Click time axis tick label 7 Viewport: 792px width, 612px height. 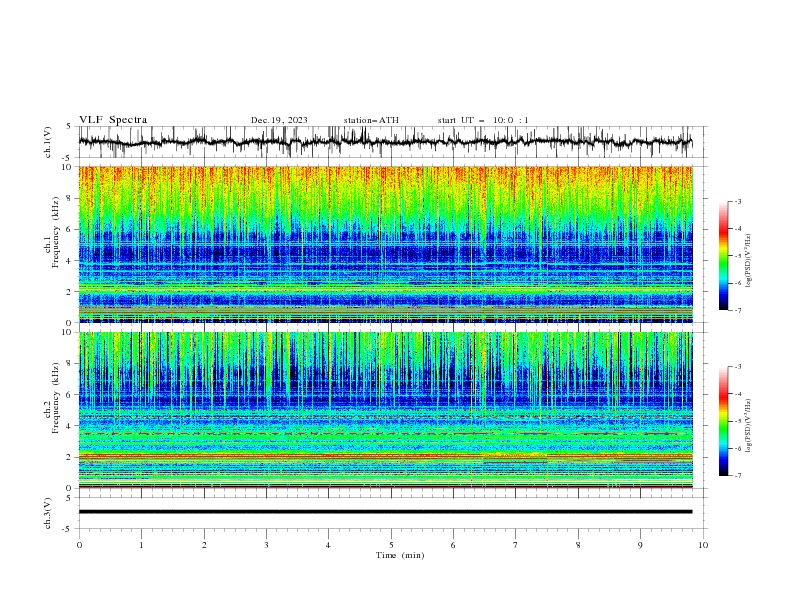click(x=516, y=545)
